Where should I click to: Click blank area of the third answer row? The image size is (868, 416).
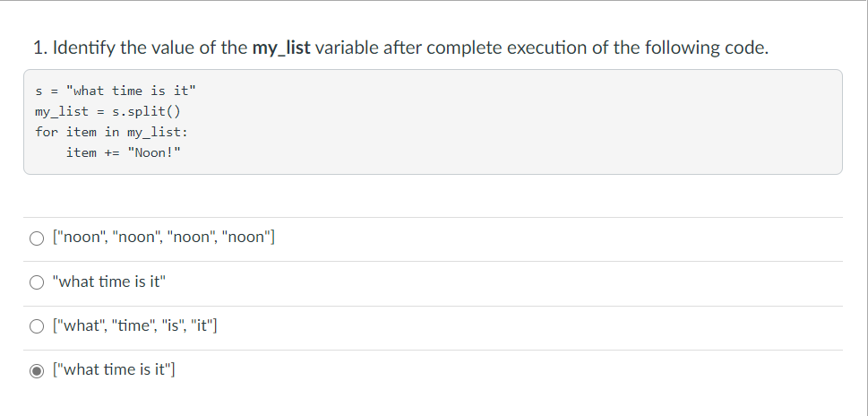526,327
